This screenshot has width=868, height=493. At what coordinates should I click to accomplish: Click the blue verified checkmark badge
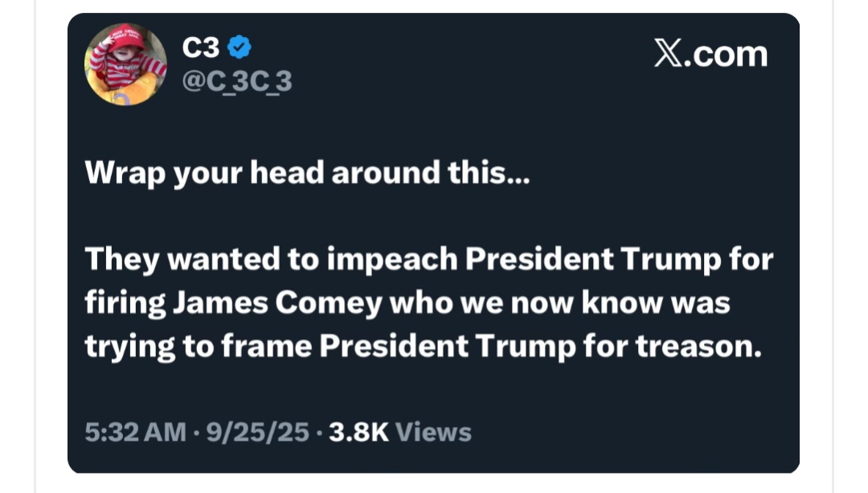240,48
